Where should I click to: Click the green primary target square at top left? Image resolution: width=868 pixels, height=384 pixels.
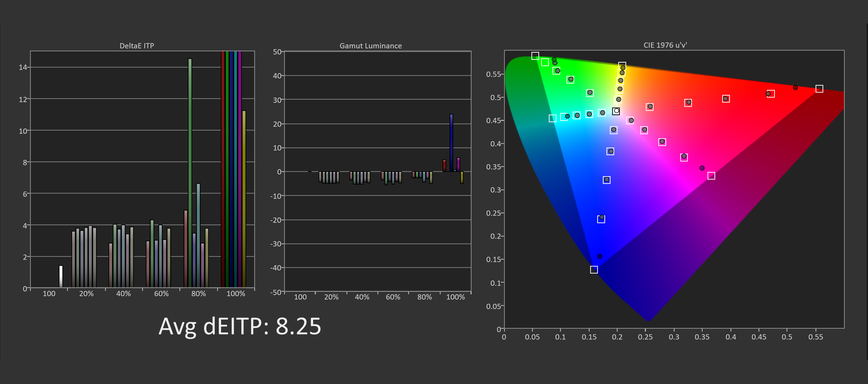535,56
